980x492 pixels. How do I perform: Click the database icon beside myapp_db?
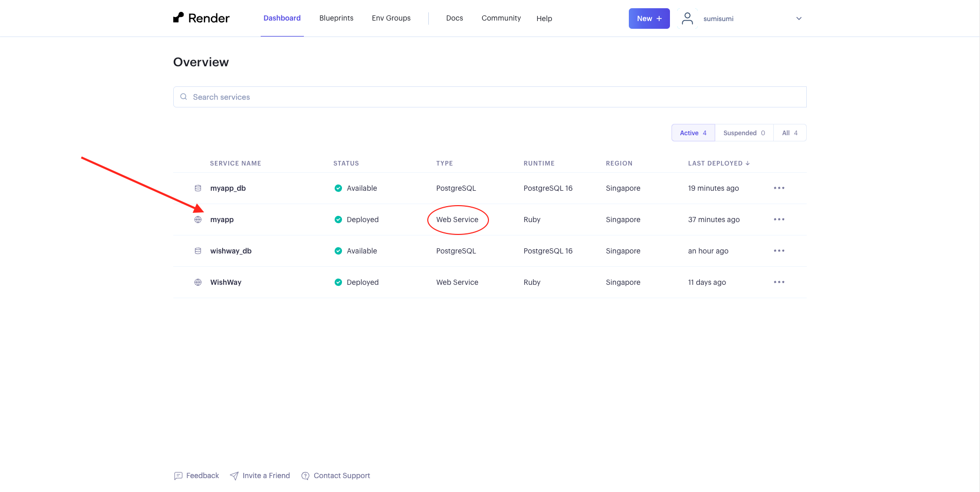pyautogui.click(x=198, y=188)
